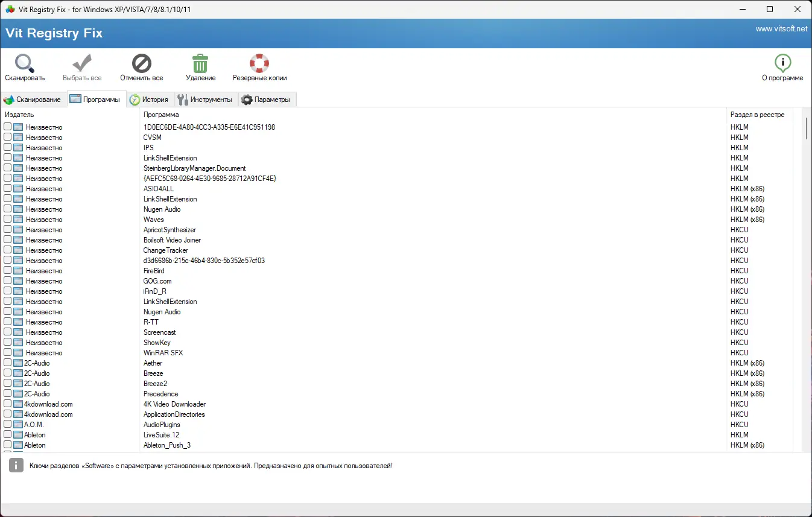Click the program icon beside Precedence row
Screen dimensions: 812x517
pyautogui.click(x=18, y=394)
